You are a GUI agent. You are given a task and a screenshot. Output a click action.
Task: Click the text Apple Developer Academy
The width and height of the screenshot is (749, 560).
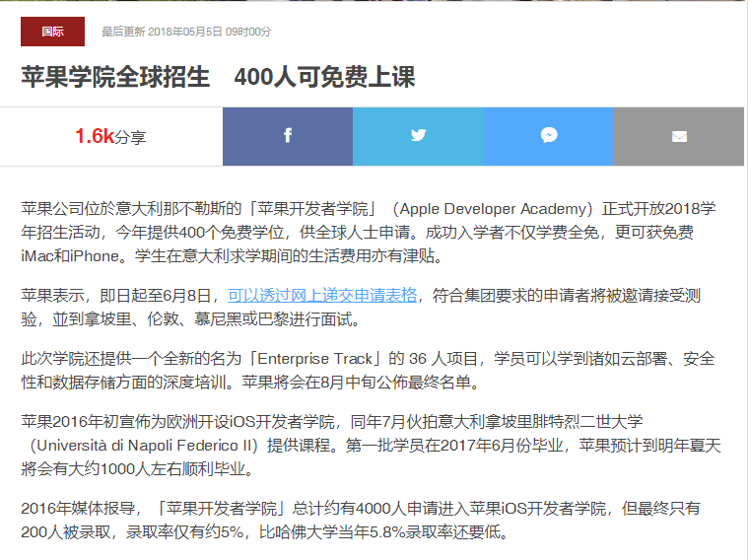tap(493, 209)
